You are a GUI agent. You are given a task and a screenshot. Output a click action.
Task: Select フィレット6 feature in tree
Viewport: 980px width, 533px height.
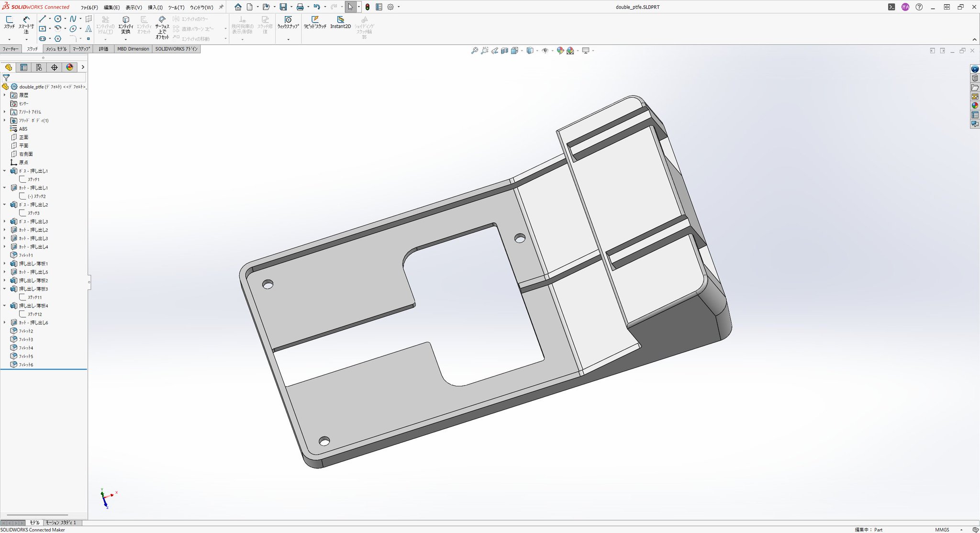pyautogui.click(x=26, y=365)
